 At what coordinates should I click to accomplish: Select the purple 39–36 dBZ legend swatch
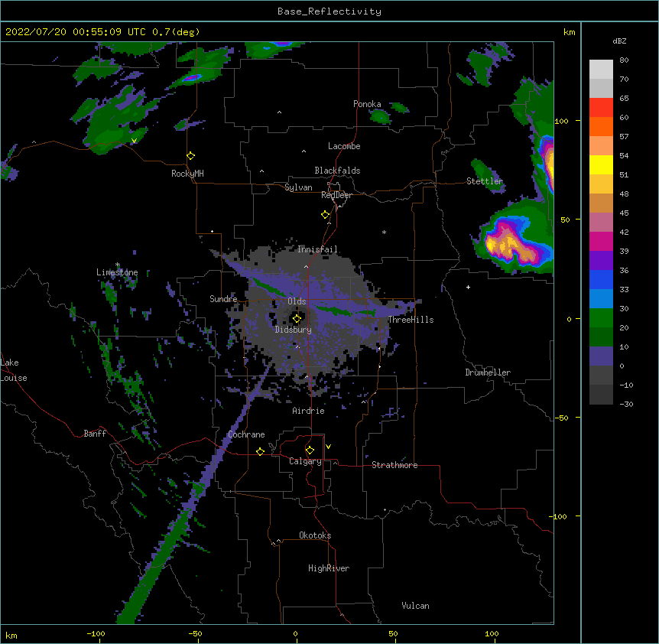pos(601,261)
